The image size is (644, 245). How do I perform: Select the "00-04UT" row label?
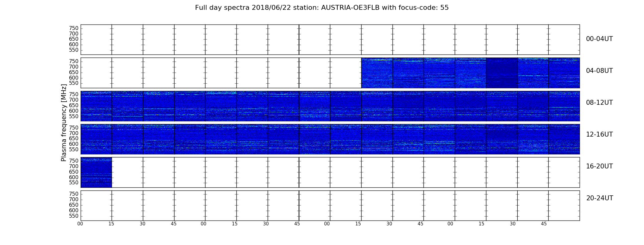click(x=600, y=39)
